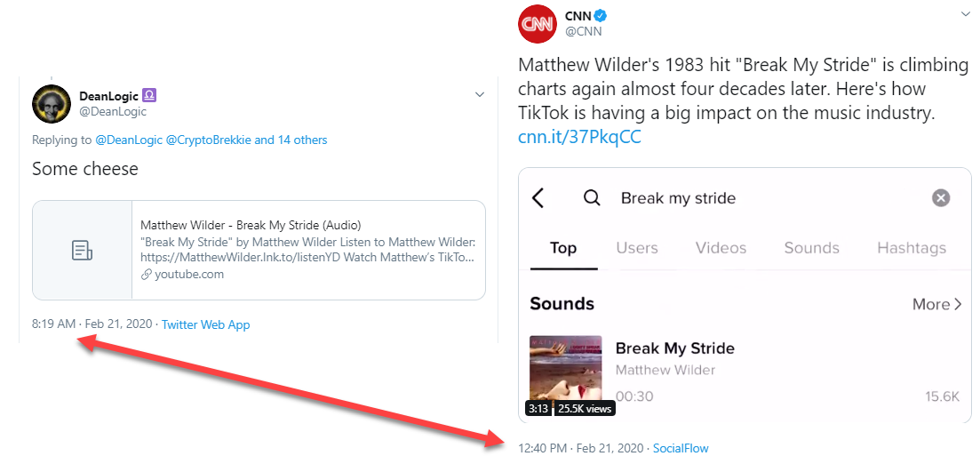
Task: Click the CNN profile avatar
Action: [x=537, y=23]
